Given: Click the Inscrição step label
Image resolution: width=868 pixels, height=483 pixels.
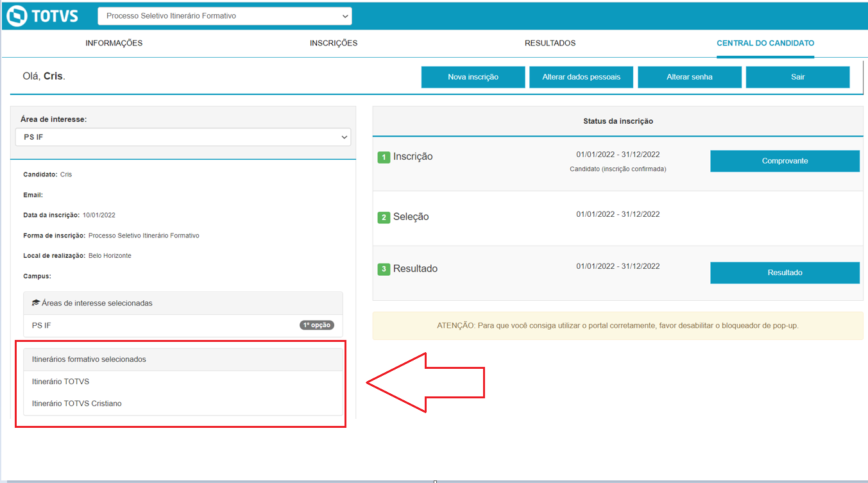Looking at the screenshot, I should [x=413, y=157].
